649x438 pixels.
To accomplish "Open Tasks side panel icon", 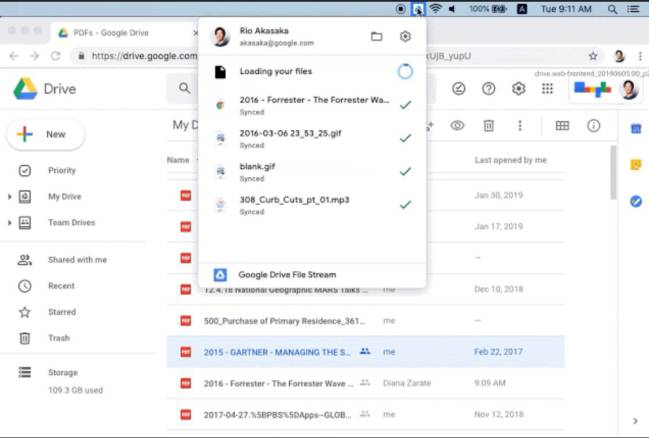I will [636, 201].
